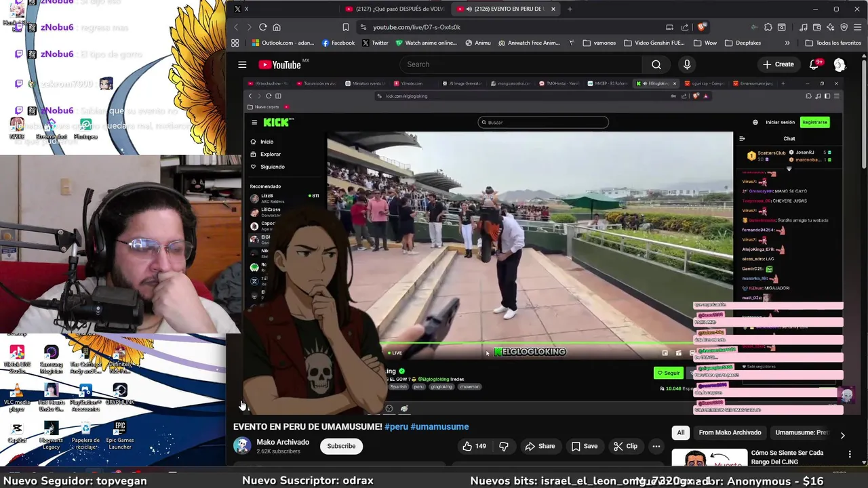Open the YouTube account avatar menu
Screen dimensions: 868x488
pos(840,64)
